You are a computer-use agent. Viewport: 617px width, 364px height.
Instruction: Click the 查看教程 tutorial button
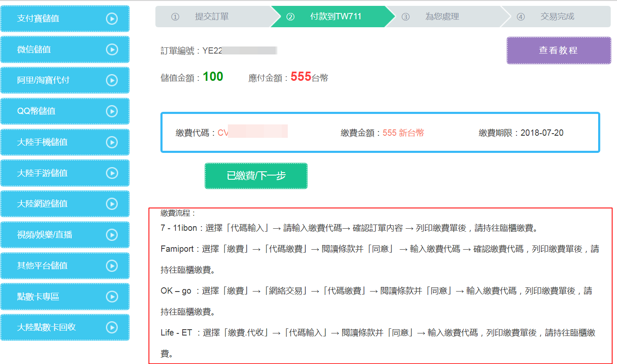click(x=559, y=50)
